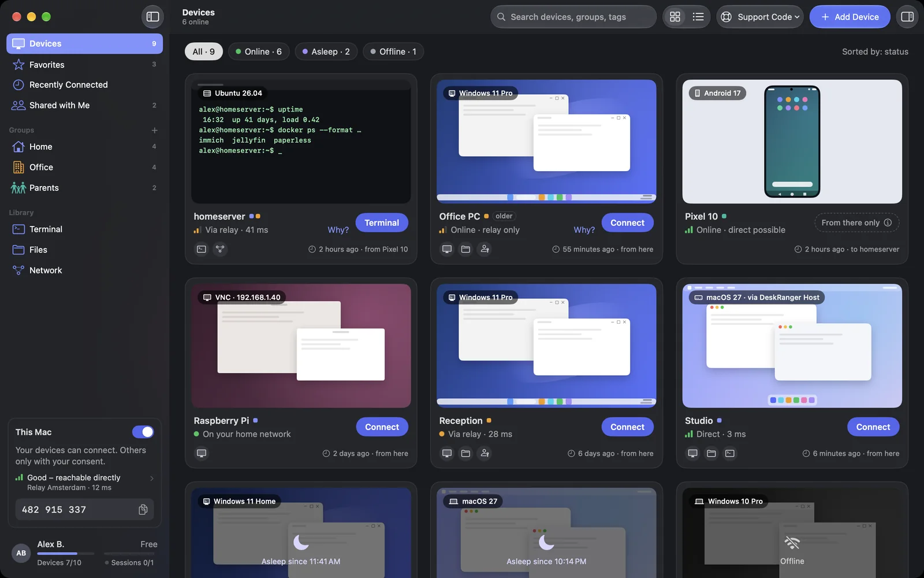Screen dimensions: 924x578
Task: Open Favorites in sidebar
Action: 84,64
